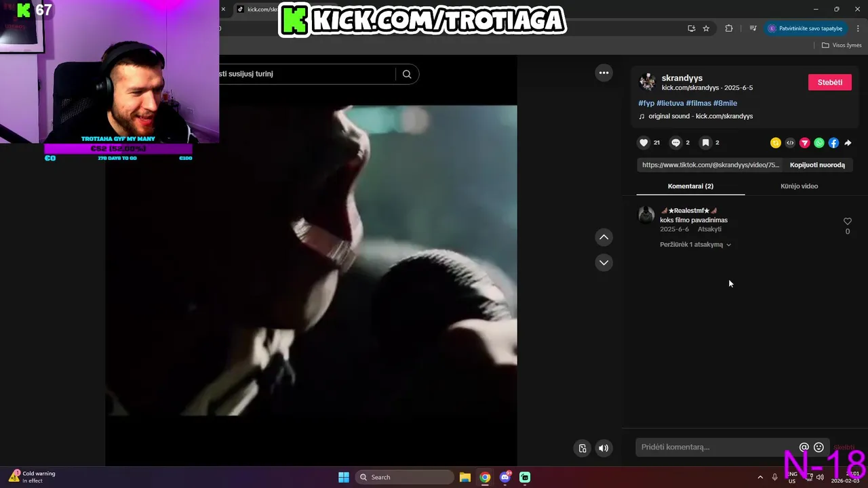This screenshot has height=488, width=868.
Task: Open the #filmas hashtag
Action: coord(698,103)
